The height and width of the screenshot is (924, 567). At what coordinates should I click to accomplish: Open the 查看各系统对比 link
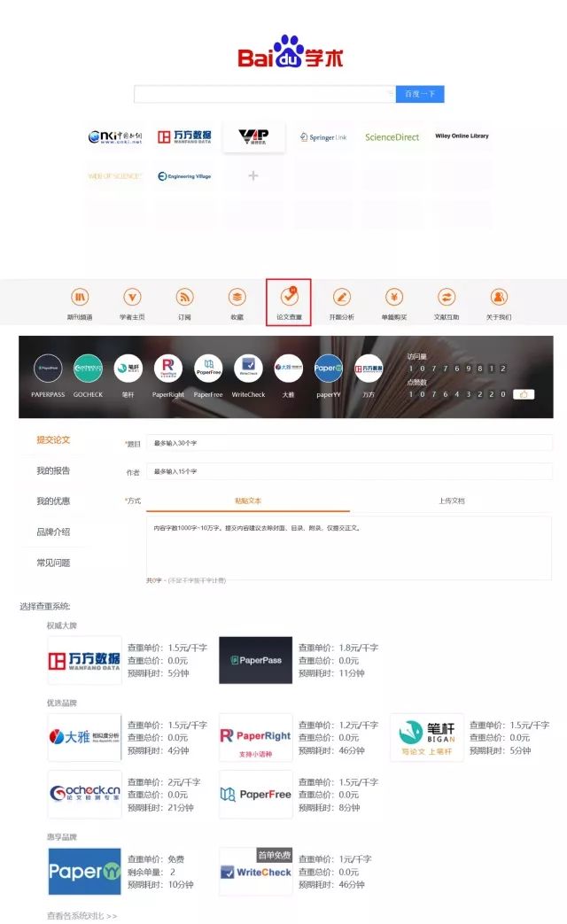coord(82,916)
